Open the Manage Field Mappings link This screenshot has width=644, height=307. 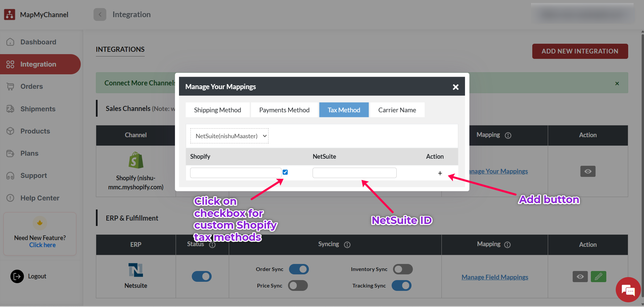(495, 277)
